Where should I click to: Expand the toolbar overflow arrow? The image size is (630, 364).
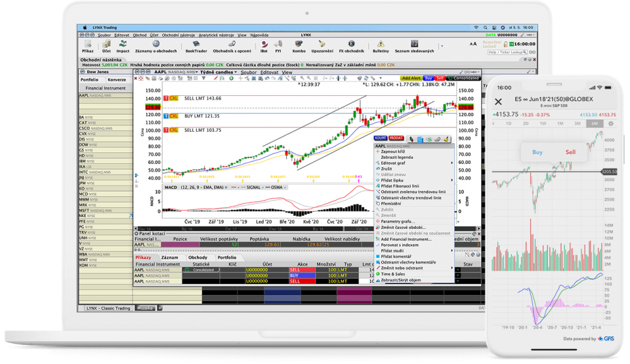point(442,46)
